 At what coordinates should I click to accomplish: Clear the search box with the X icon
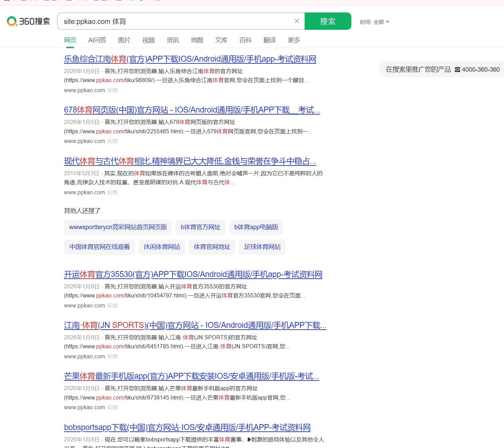[297, 21]
